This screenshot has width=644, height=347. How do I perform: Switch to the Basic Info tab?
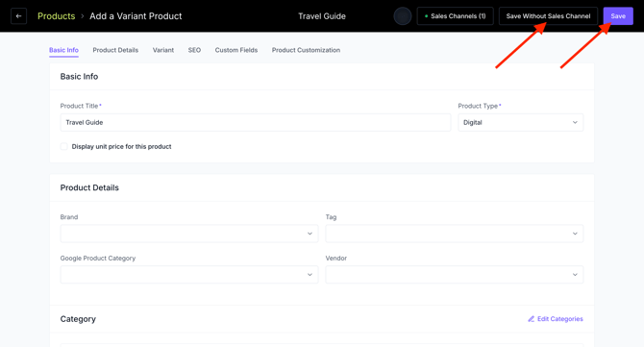63,50
